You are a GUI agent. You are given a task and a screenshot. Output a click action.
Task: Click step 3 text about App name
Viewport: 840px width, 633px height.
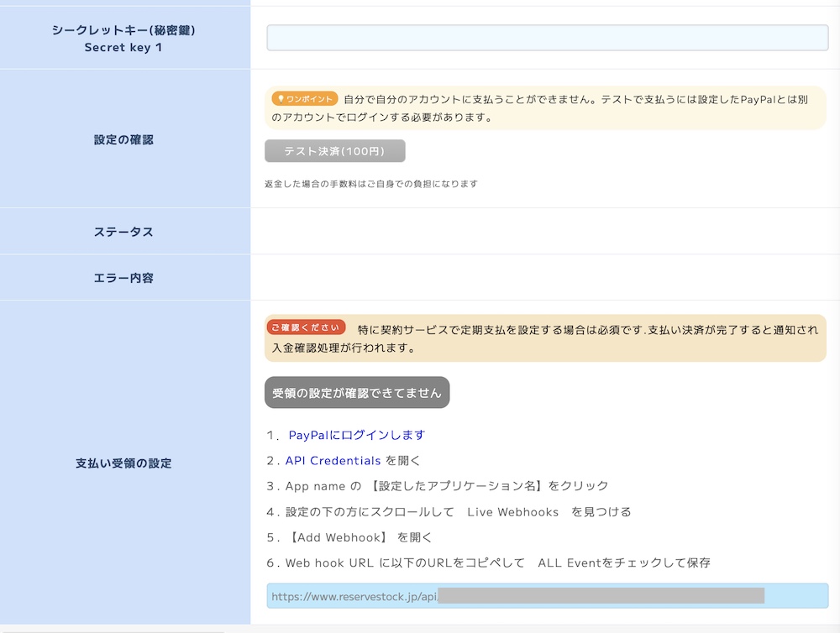(x=446, y=486)
